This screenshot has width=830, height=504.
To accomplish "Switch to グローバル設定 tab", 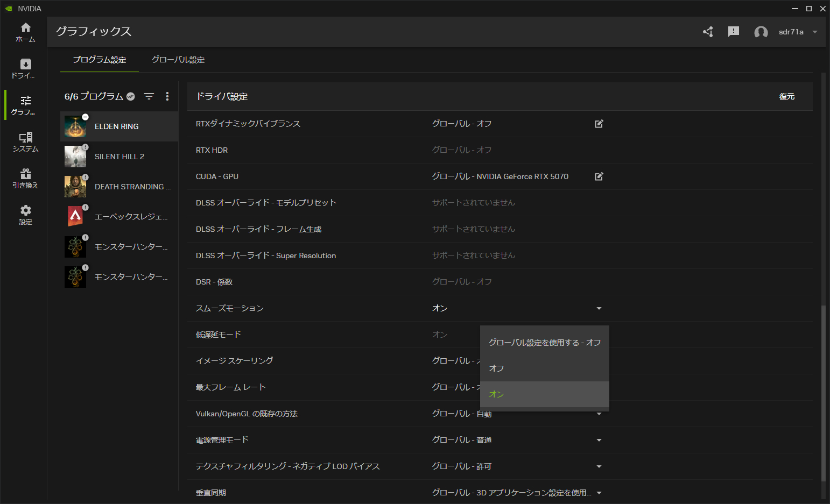I will pos(178,60).
